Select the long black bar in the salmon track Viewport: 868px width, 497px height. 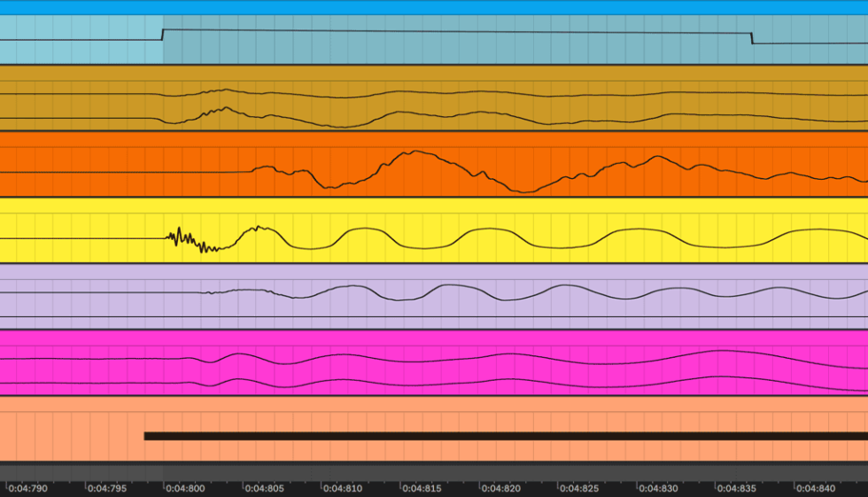click(505, 436)
